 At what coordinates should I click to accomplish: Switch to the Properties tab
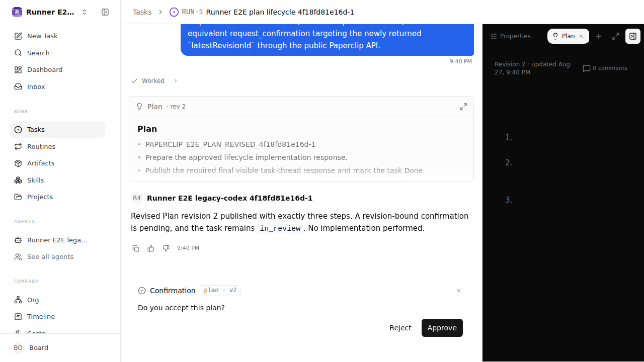point(511,36)
